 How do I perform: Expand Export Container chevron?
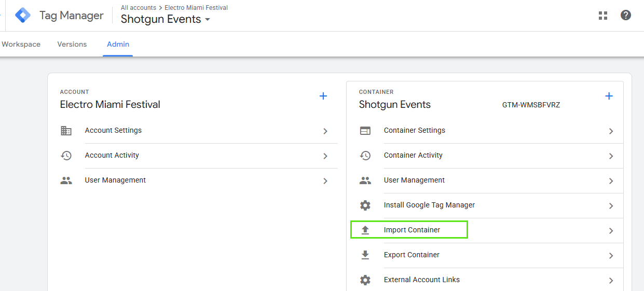tap(611, 256)
